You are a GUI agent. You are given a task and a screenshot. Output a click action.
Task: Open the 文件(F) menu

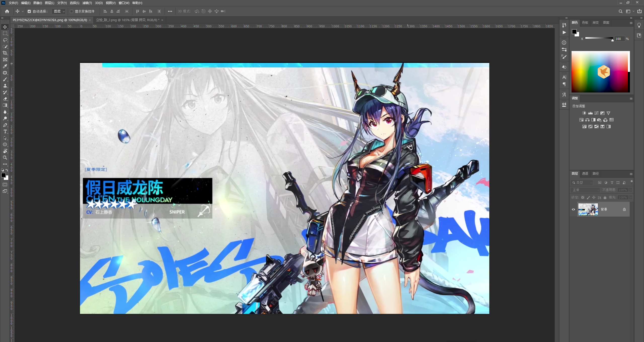click(13, 3)
